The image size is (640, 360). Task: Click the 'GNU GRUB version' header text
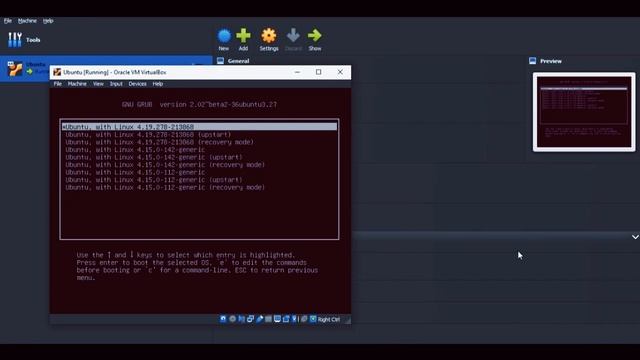pos(199,104)
